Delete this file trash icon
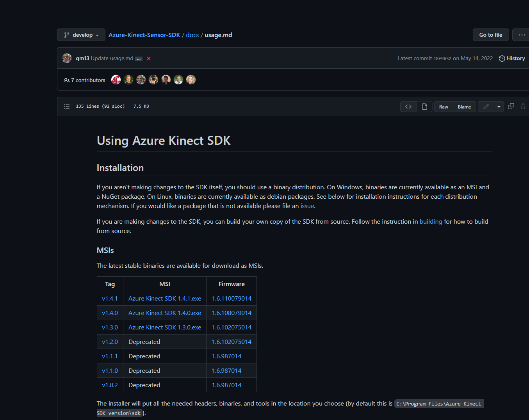 [x=523, y=106]
